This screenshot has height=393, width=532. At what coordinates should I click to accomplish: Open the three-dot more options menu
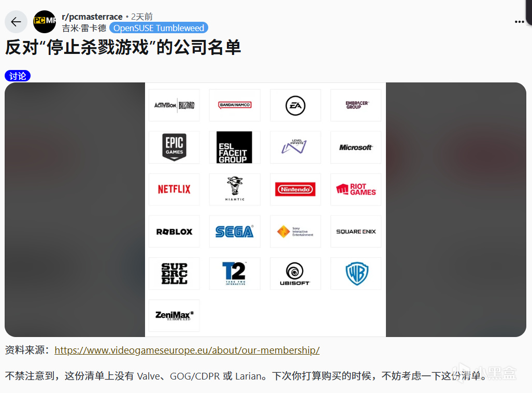click(519, 22)
